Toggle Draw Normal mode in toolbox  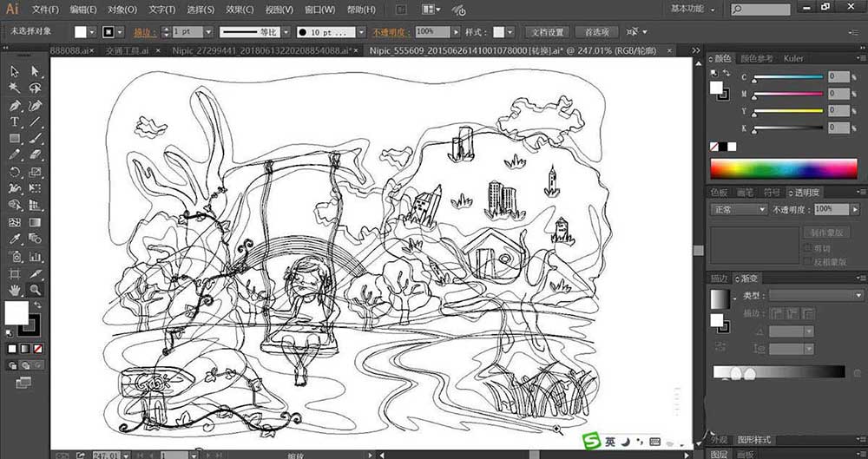[x=12, y=365]
